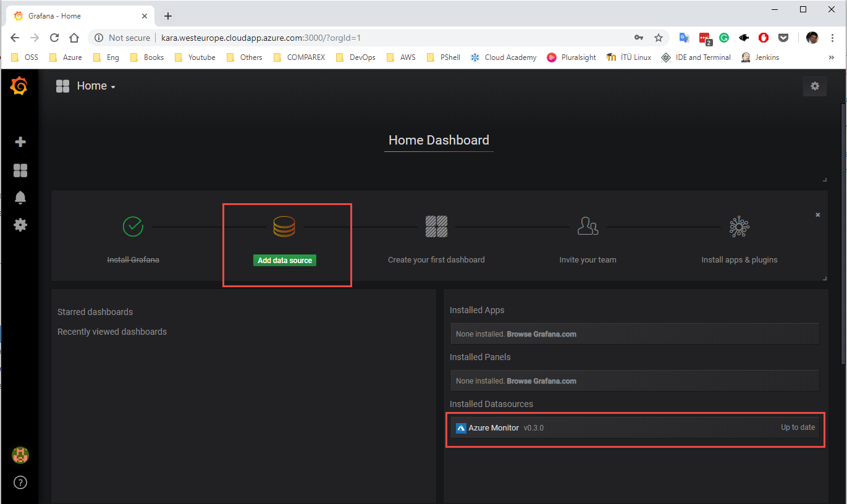Open Install apps & plugins step
847x504 pixels.
(739, 260)
